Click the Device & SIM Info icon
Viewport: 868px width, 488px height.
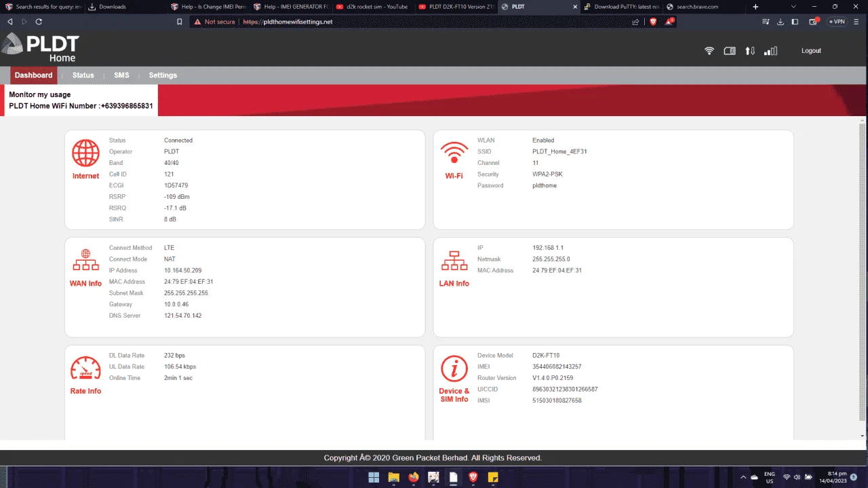[x=454, y=369]
